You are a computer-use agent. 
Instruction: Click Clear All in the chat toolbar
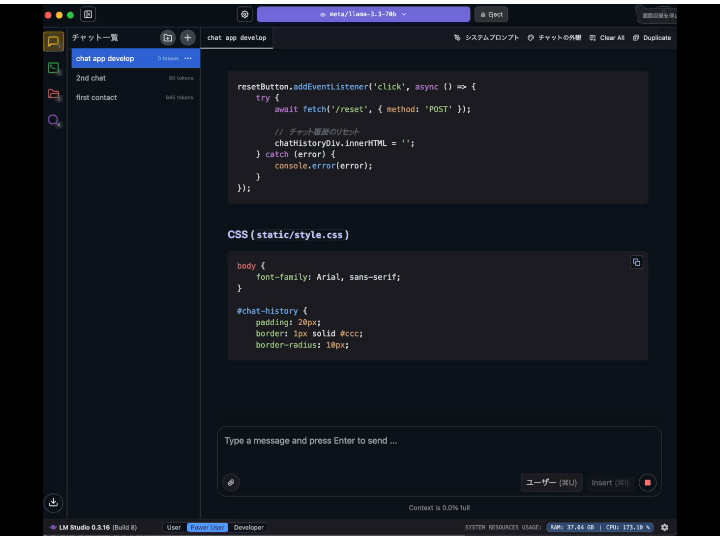pyautogui.click(x=607, y=38)
